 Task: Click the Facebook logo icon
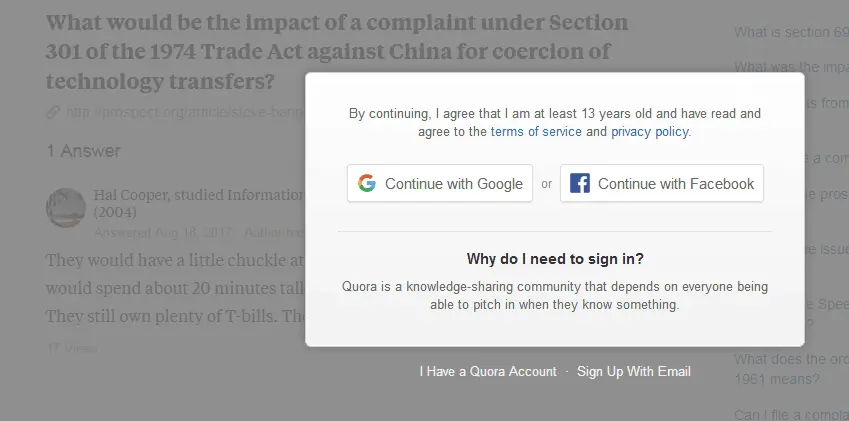[x=579, y=183]
